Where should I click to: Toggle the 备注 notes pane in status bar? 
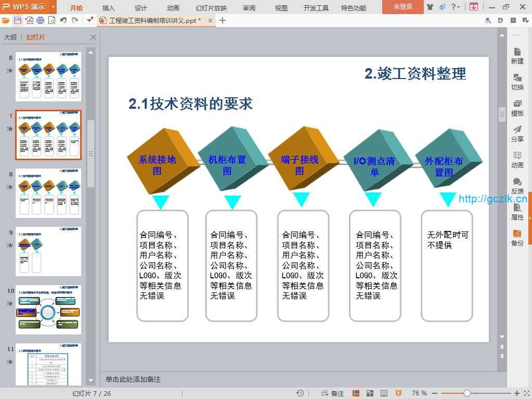(x=333, y=393)
